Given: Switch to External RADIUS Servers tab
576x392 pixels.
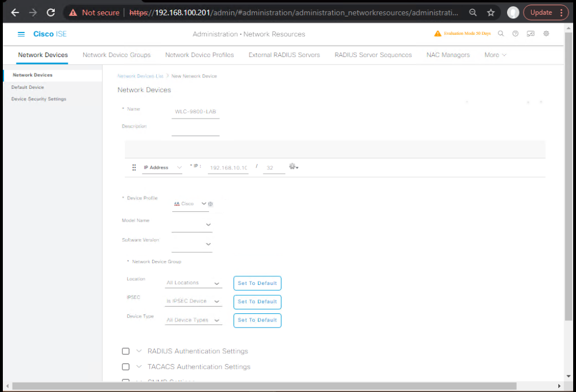Looking at the screenshot, I should pyautogui.click(x=284, y=55).
